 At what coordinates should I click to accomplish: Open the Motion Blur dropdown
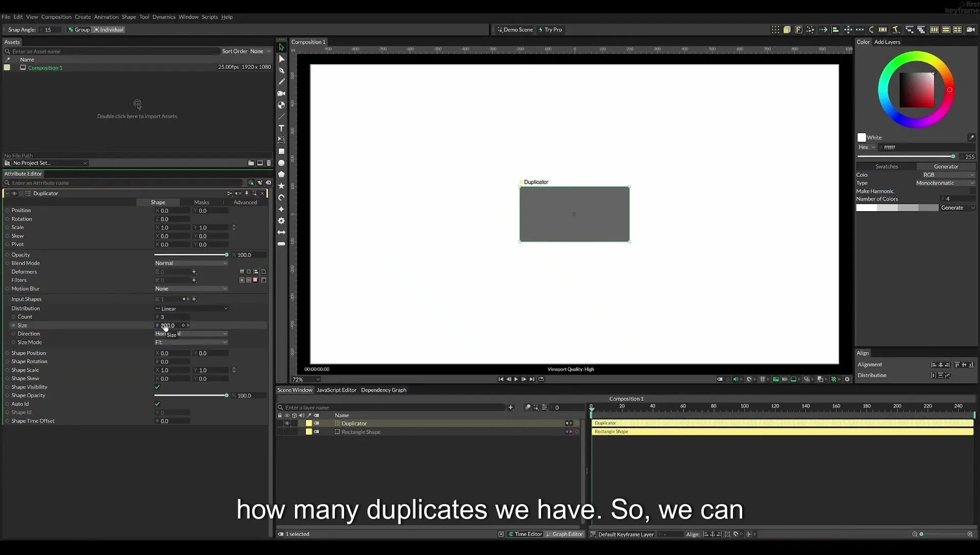[191, 289]
